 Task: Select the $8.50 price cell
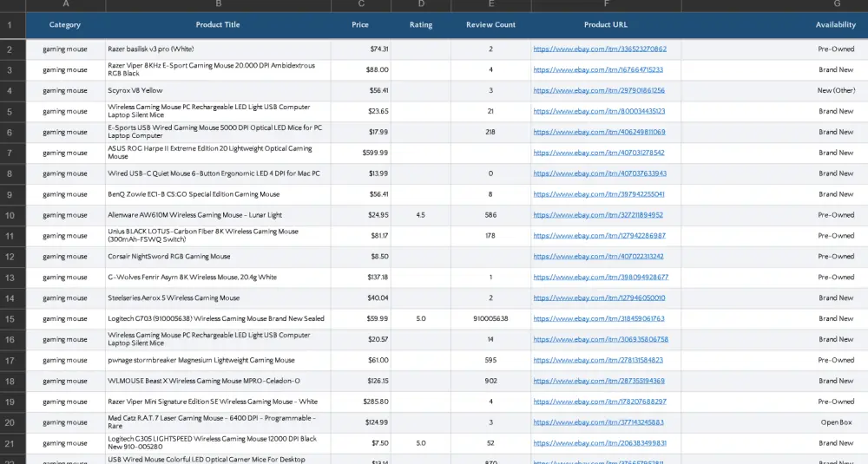[x=361, y=257]
